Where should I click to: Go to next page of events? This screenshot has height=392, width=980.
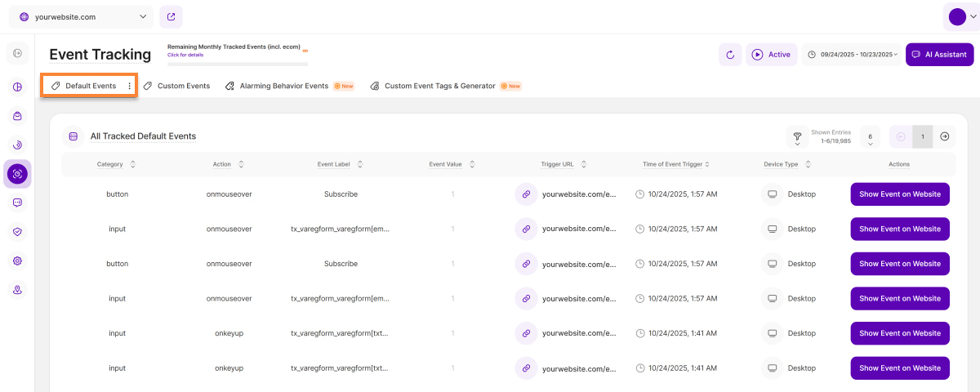coord(944,136)
